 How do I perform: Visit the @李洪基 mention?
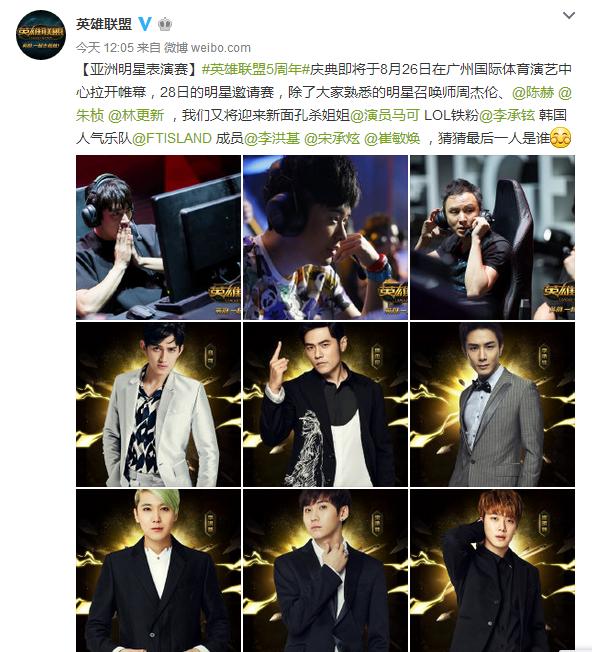(272, 138)
